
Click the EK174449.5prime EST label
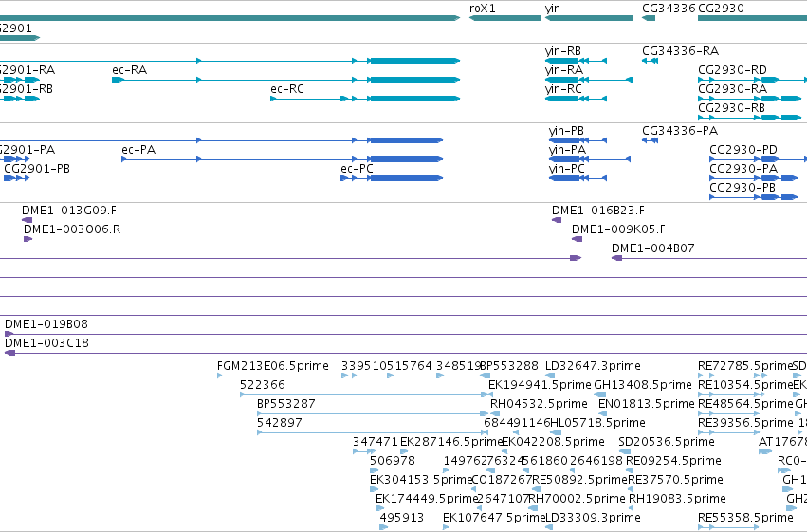[427, 499]
